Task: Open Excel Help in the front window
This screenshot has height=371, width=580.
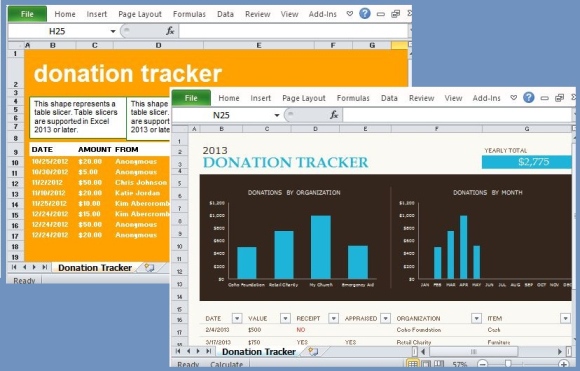Action: 529,98
